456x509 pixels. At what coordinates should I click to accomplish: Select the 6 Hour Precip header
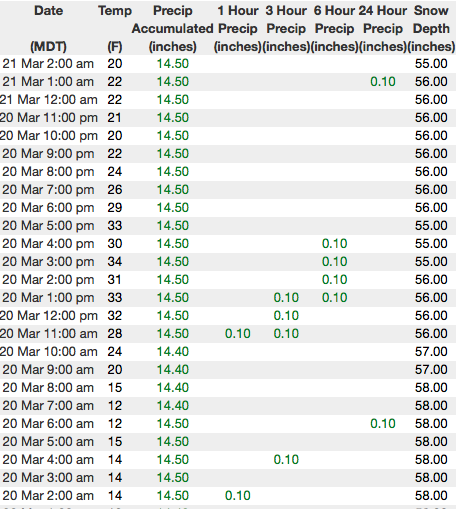click(x=334, y=28)
